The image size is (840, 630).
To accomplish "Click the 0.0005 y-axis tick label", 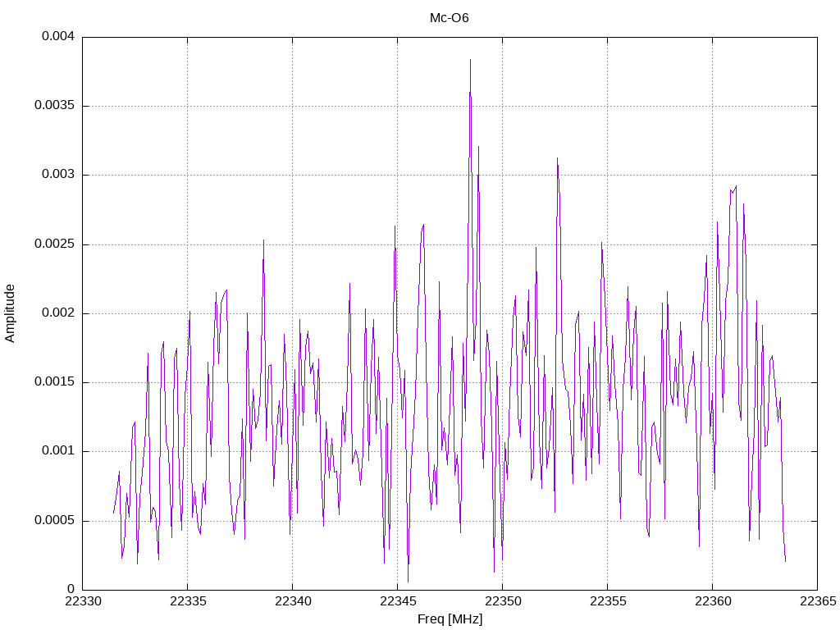I will [x=54, y=521].
